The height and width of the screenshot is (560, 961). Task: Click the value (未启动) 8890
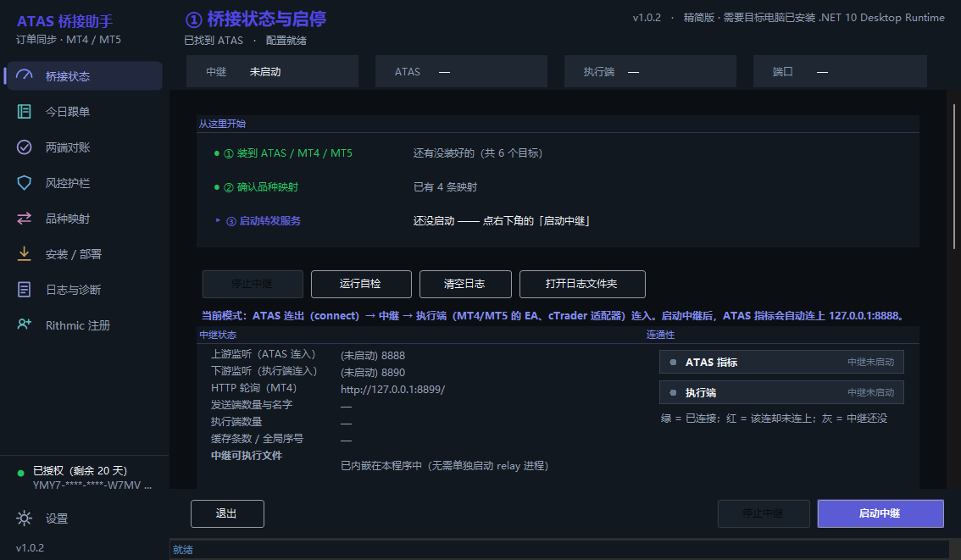[x=373, y=373]
